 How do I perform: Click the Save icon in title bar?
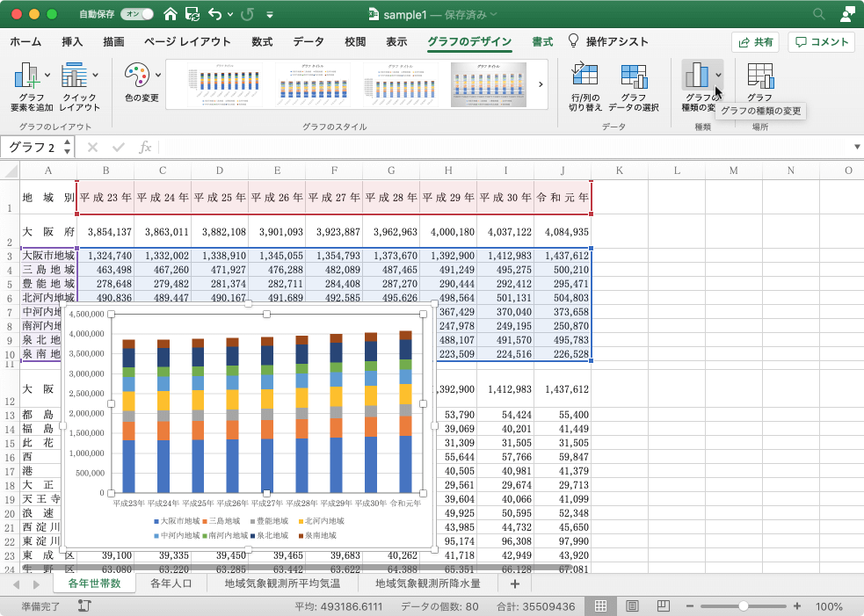(x=192, y=15)
